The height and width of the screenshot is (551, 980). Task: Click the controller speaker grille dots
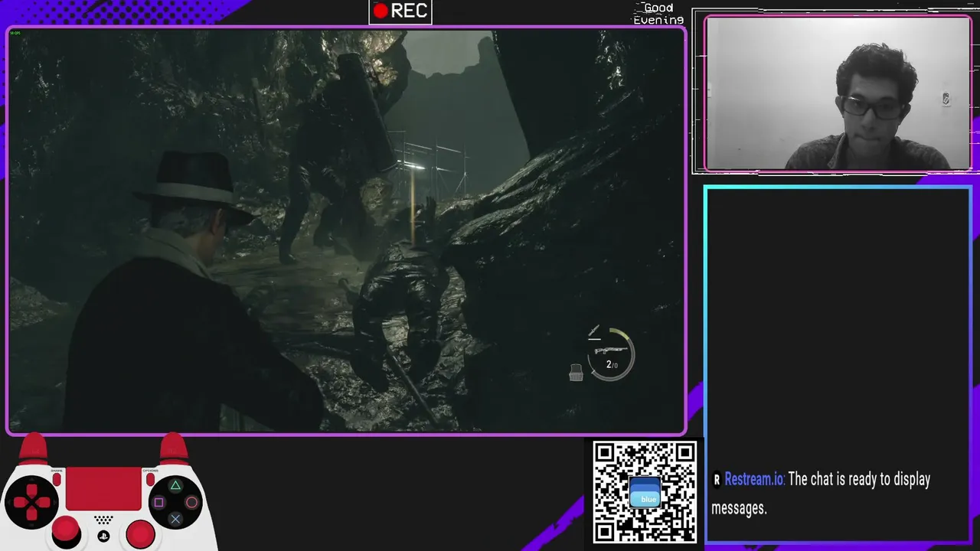coord(103,520)
